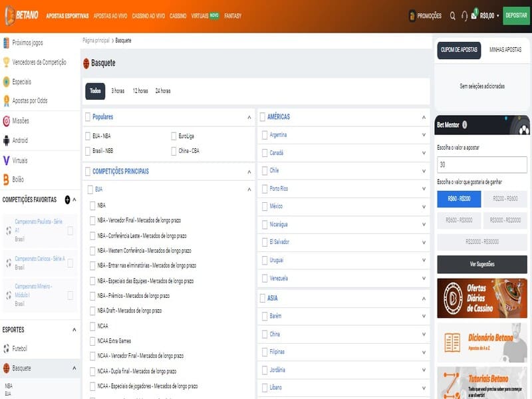Collapse the Populares section chevron
This screenshot has width=532, height=399.
pos(249,118)
